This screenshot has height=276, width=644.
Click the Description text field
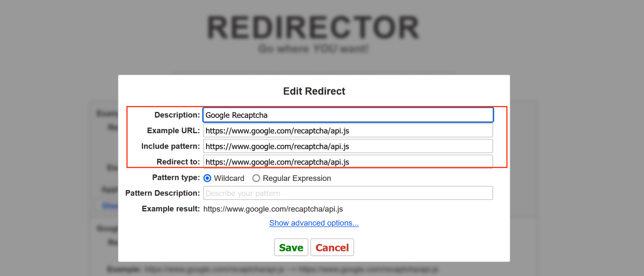pos(348,115)
